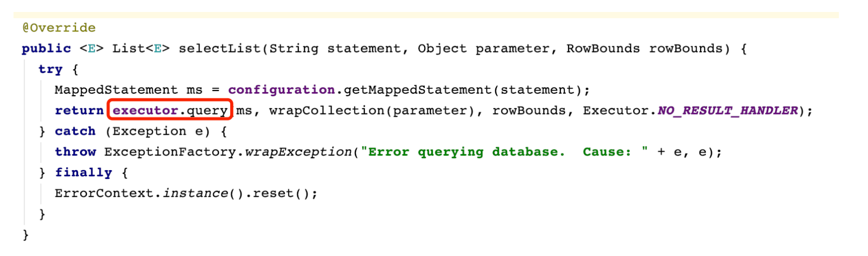The image size is (868, 256).
Task: Click the selectList method name
Action: coord(220,48)
